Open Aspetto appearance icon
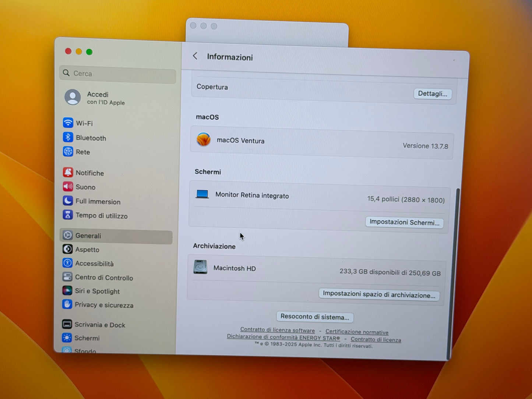532x399 pixels. 67,249
